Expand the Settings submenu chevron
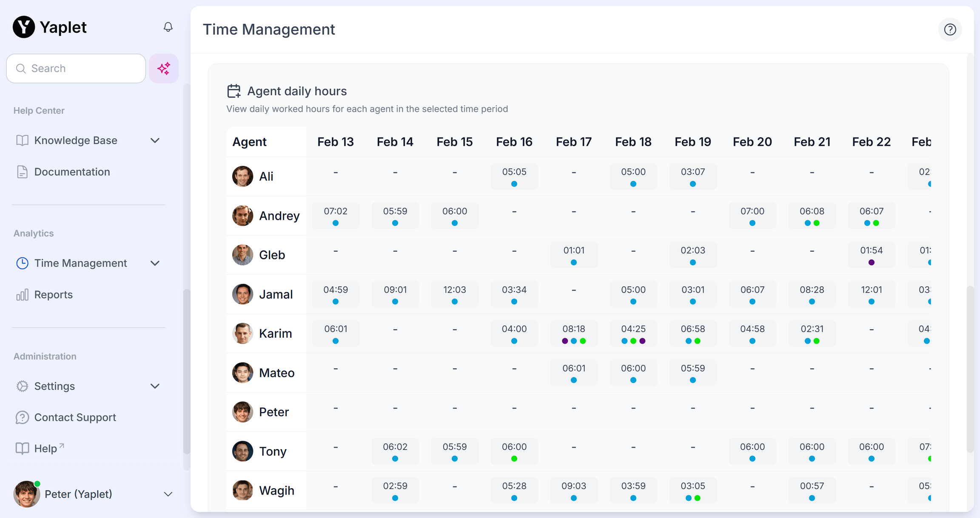Image resolution: width=980 pixels, height=518 pixels. [155, 386]
